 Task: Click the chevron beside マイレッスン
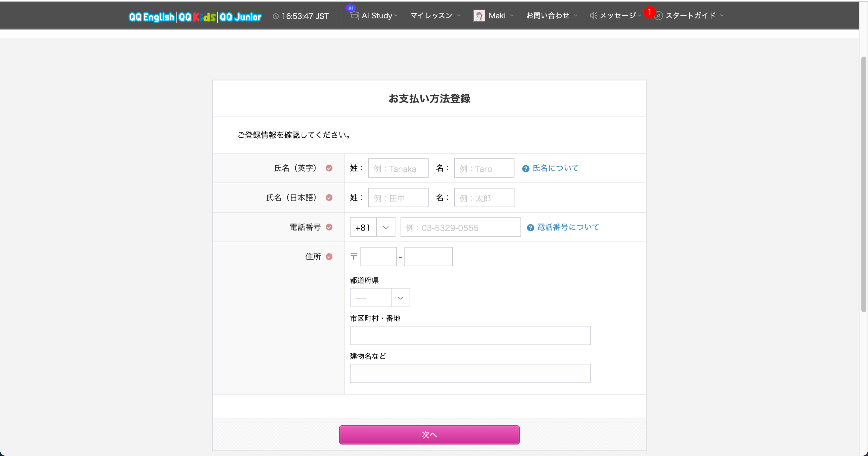coord(458,15)
